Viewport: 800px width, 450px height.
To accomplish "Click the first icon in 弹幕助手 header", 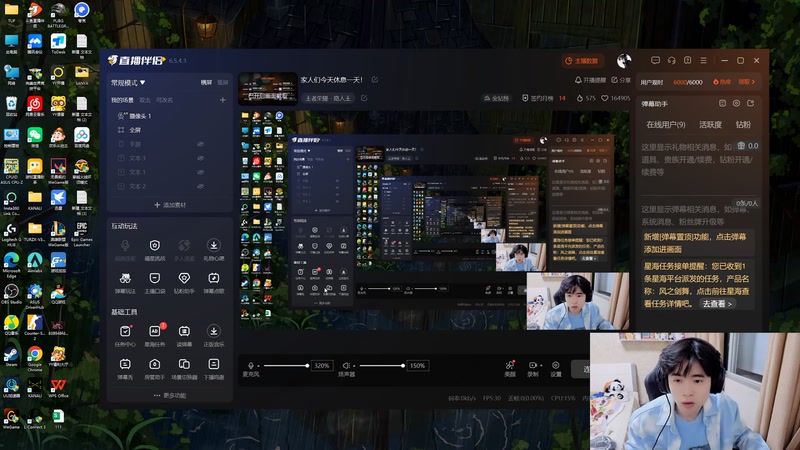I will point(722,104).
